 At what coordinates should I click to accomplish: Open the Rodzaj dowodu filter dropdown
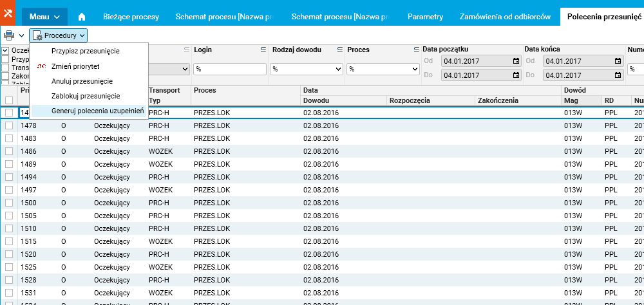[305, 69]
